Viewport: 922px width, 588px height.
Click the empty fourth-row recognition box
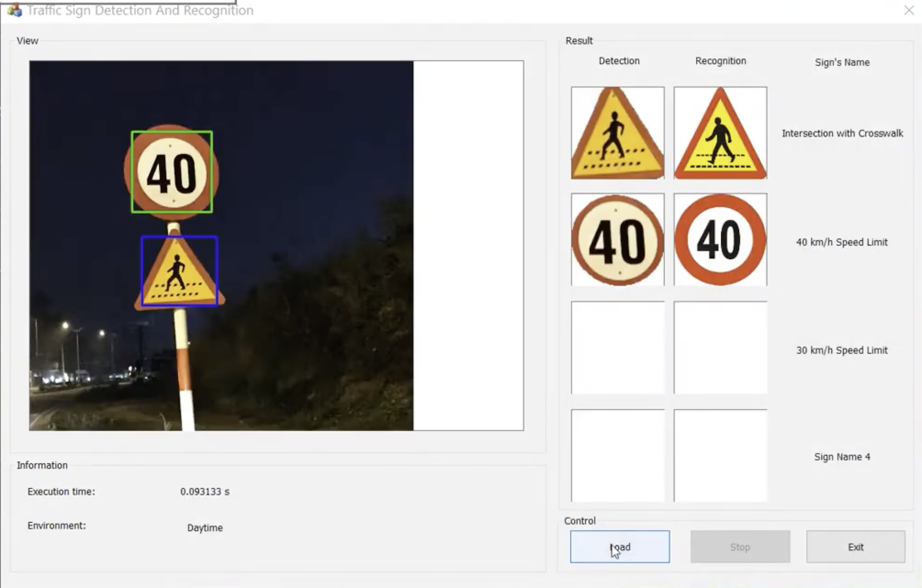(720, 455)
